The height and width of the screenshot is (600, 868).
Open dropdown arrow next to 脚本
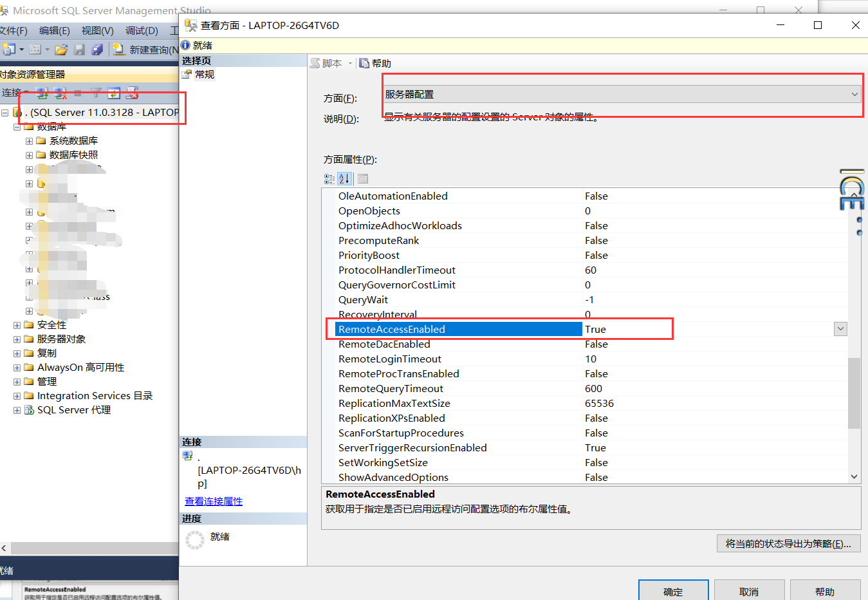coord(350,63)
